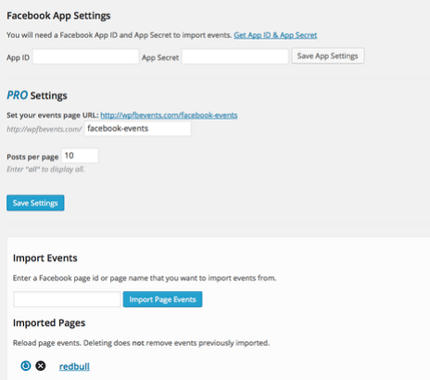Viewport: 430px width, 380px height.
Task: Click the 'Enter "all" to display all.' hint
Action: (46, 169)
